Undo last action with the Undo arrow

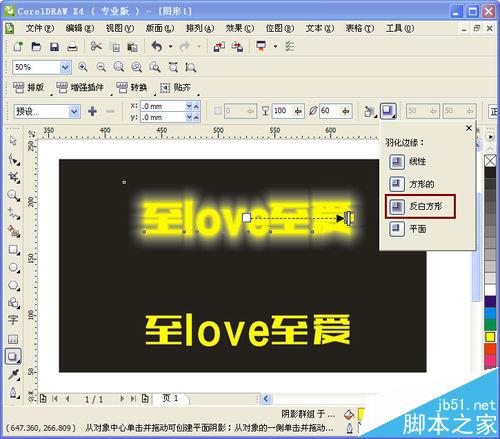click(x=157, y=46)
